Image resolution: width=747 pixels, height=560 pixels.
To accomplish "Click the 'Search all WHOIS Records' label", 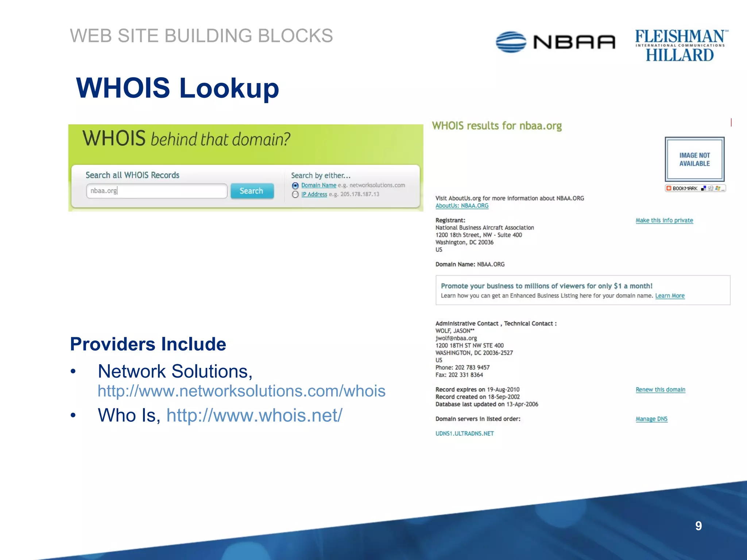I will coord(132,175).
